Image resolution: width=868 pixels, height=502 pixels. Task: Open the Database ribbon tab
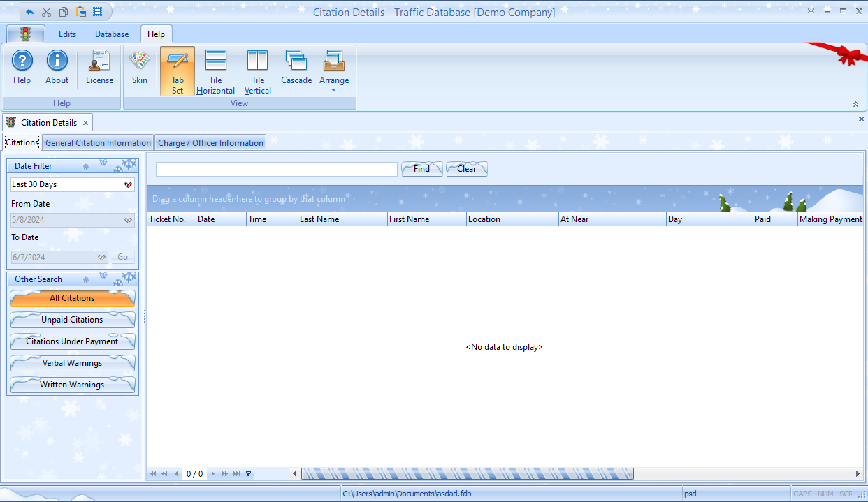(112, 34)
